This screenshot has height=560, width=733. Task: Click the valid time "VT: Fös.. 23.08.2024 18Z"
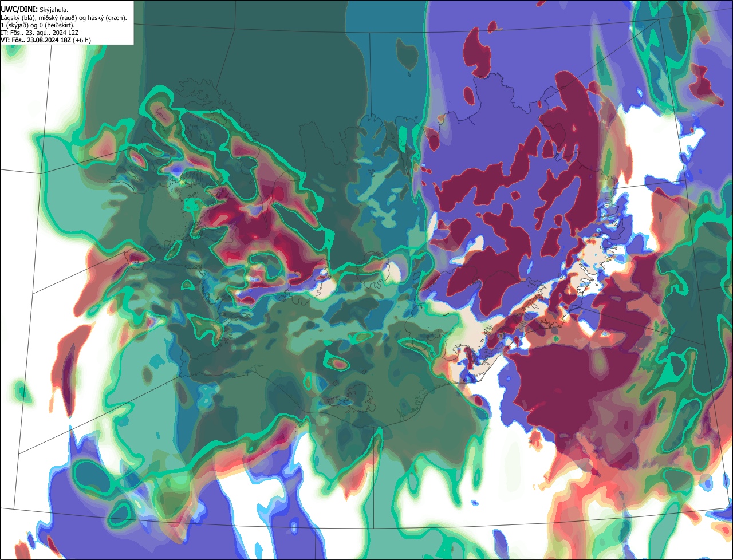click(x=36, y=40)
